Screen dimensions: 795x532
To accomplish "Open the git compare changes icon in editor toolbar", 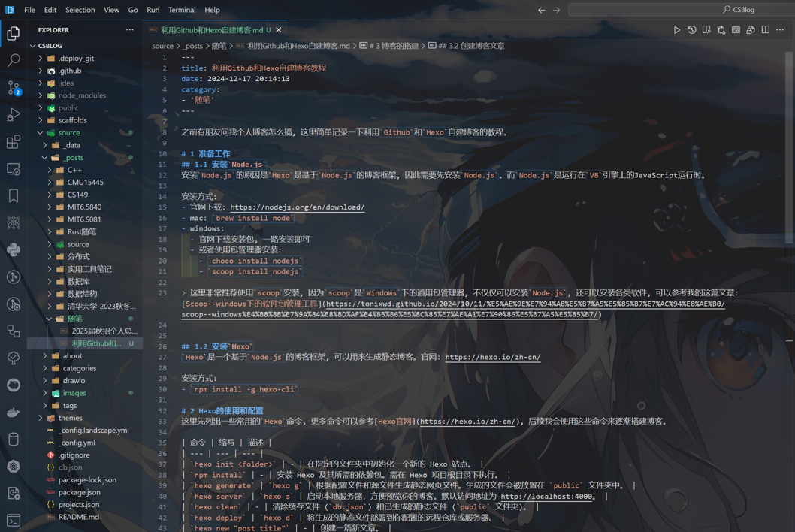I will click(x=721, y=30).
